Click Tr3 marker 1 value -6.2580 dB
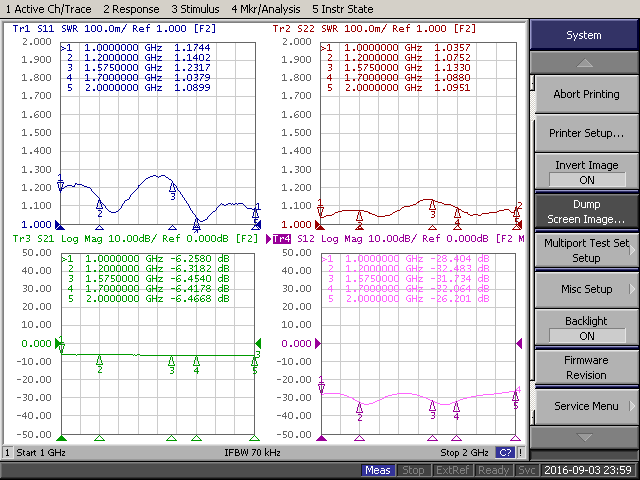 [x=200, y=259]
